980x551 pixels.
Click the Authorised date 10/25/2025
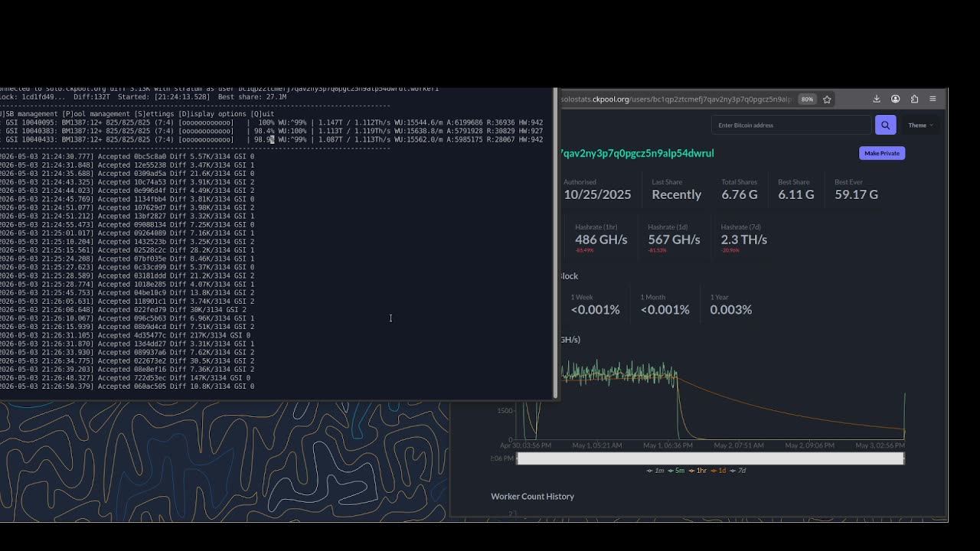[597, 194]
